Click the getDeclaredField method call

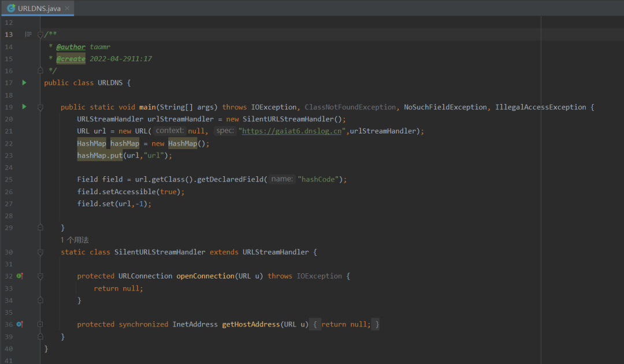pyautogui.click(x=230, y=180)
